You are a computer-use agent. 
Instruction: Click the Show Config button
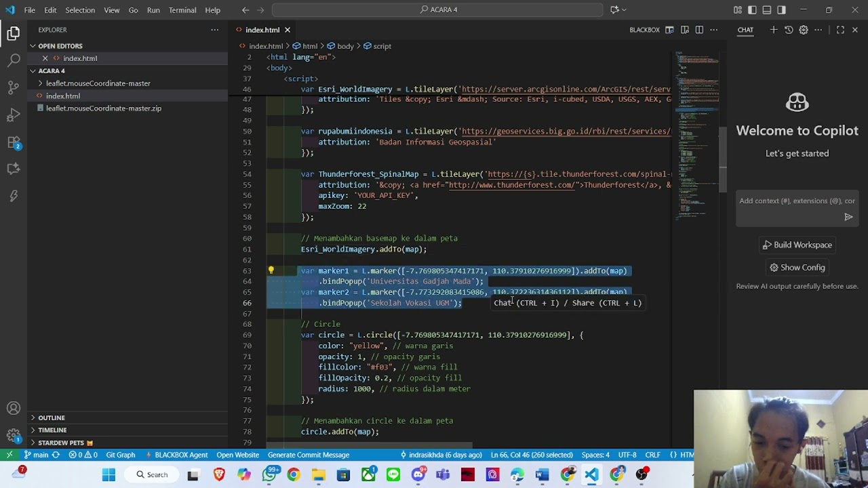[797, 267]
